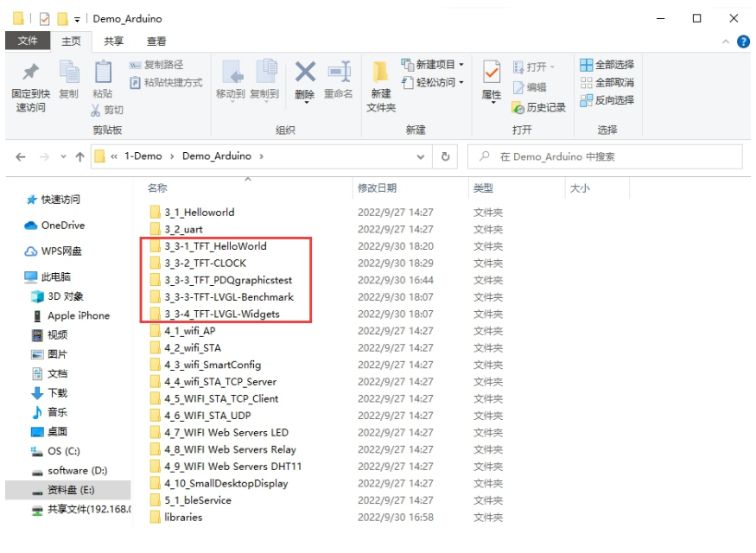Screen dimensions: 756x553
Task: Open the New Item dropdown
Action: tap(433, 65)
